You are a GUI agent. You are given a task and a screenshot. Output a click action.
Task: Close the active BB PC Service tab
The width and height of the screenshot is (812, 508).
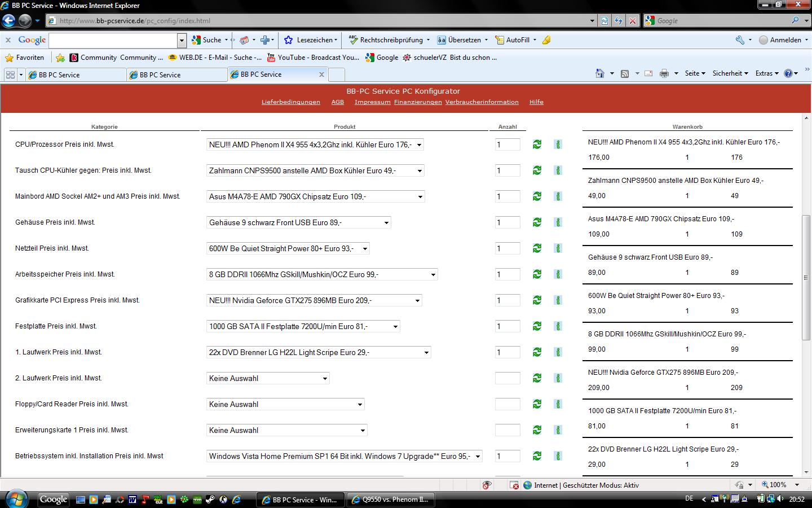(x=322, y=75)
